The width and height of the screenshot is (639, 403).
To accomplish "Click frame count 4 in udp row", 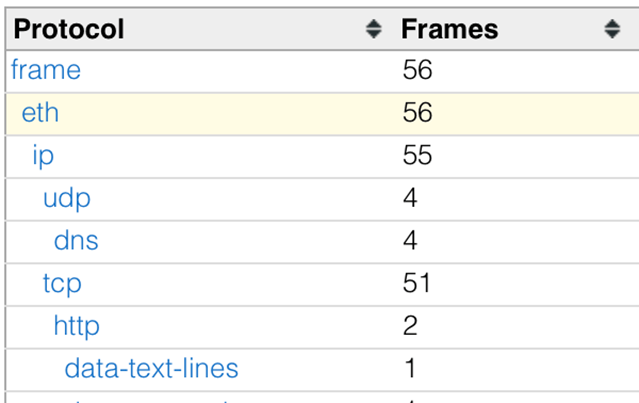I will pos(410,198).
